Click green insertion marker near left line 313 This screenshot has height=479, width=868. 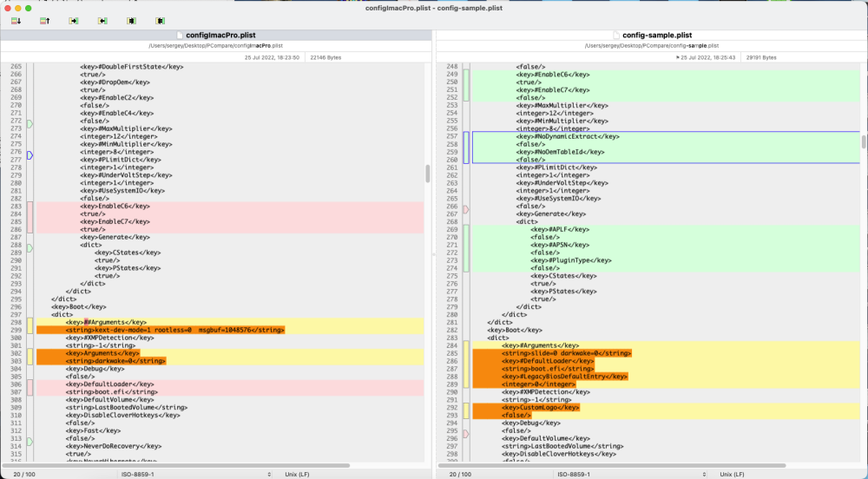click(x=30, y=442)
